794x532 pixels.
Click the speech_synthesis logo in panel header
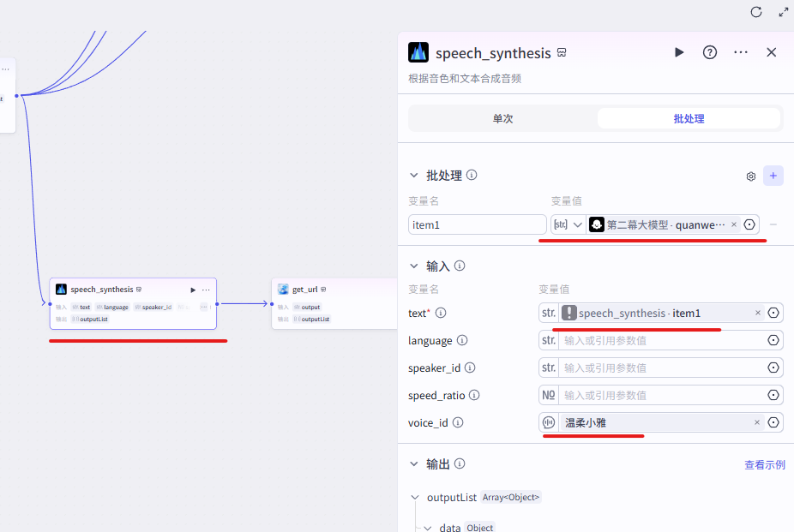click(418, 52)
